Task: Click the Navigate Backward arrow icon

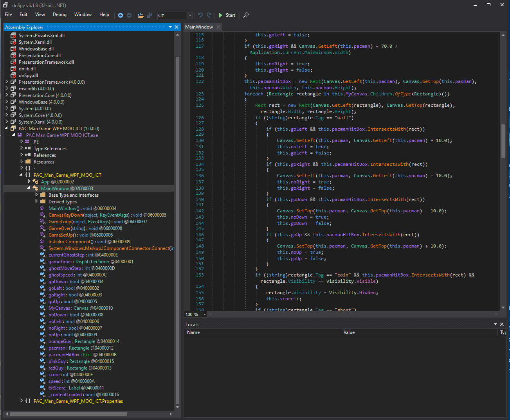Action: [x=121, y=15]
